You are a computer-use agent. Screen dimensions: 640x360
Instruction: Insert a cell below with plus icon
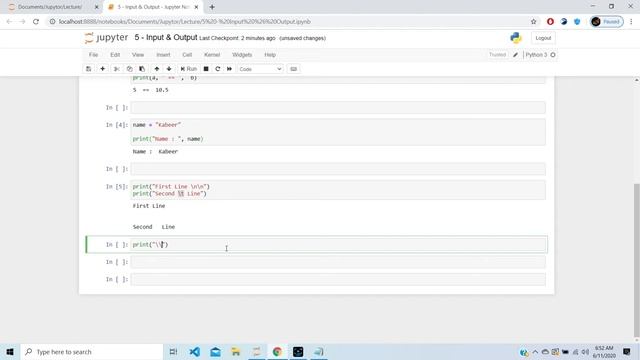tap(102, 69)
